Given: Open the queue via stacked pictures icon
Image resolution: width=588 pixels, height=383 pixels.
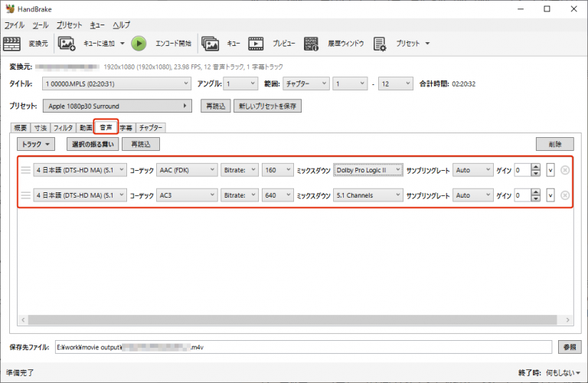Looking at the screenshot, I should coord(210,44).
